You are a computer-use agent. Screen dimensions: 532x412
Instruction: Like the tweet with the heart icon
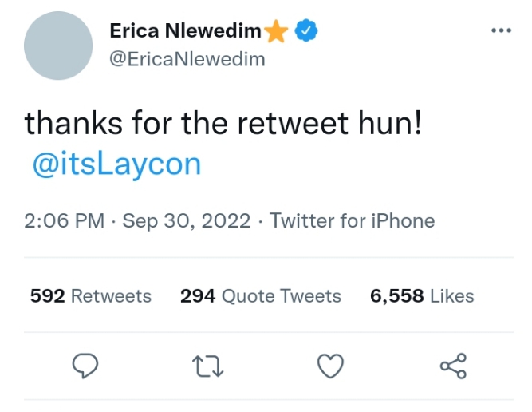[330, 366]
